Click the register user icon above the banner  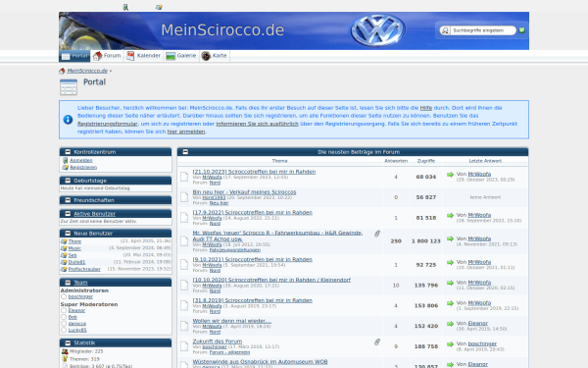pos(159,7)
